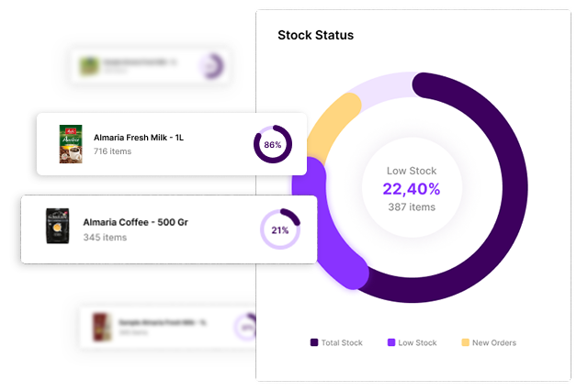Click the 716 items count text
588x391 pixels.
(112, 151)
